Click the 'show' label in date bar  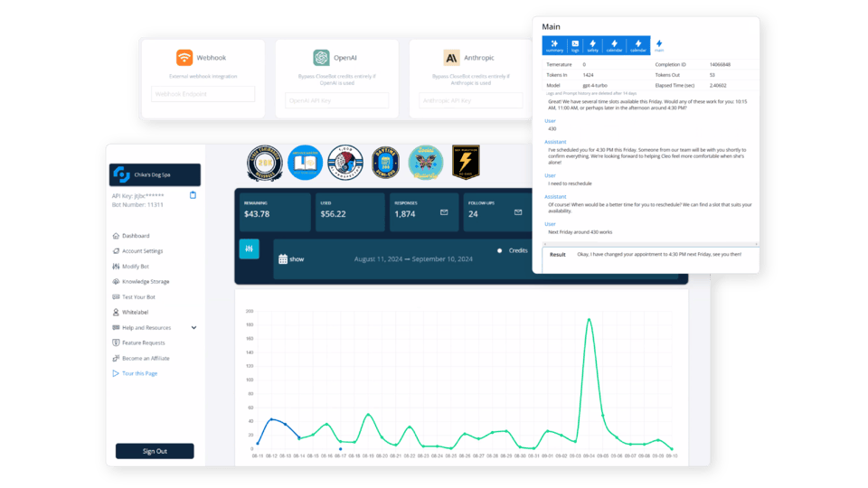(x=297, y=259)
